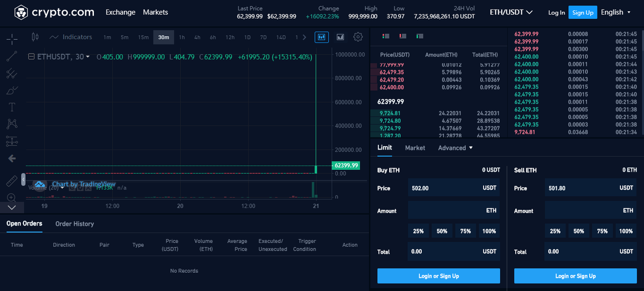Image resolution: width=644 pixels, height=291 pixels.
Task: Collapse the drawing toolbar with the side handle
Action: click(23, 179)
